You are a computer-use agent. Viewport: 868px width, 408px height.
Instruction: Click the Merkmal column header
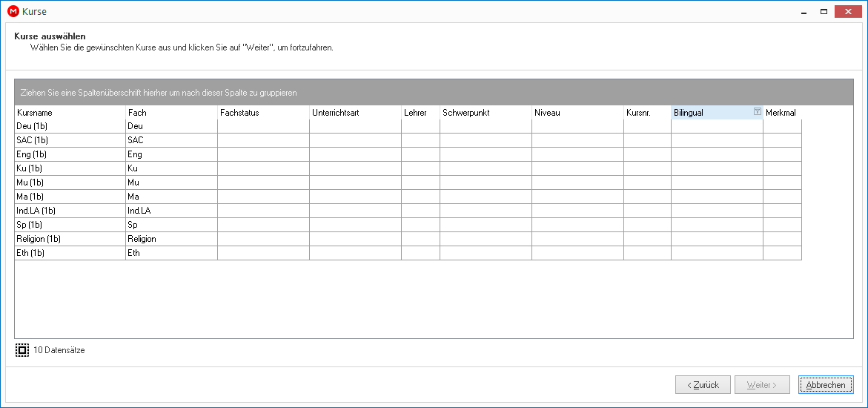(783, 113)
